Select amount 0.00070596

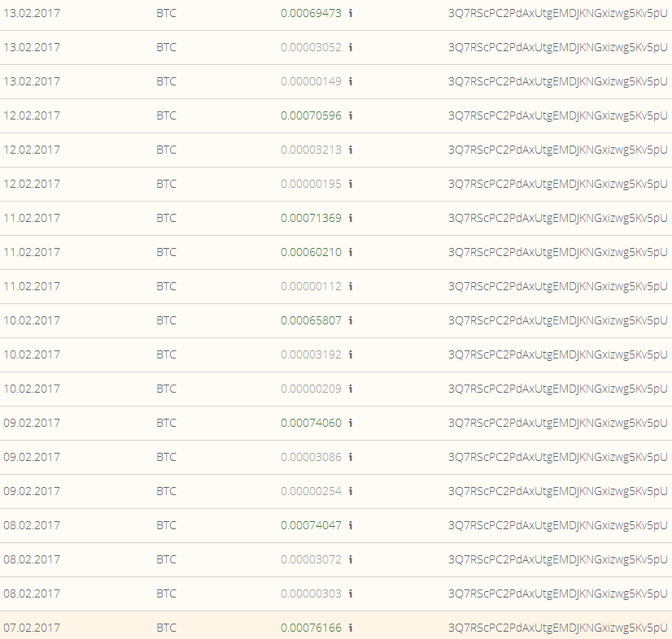311,115
